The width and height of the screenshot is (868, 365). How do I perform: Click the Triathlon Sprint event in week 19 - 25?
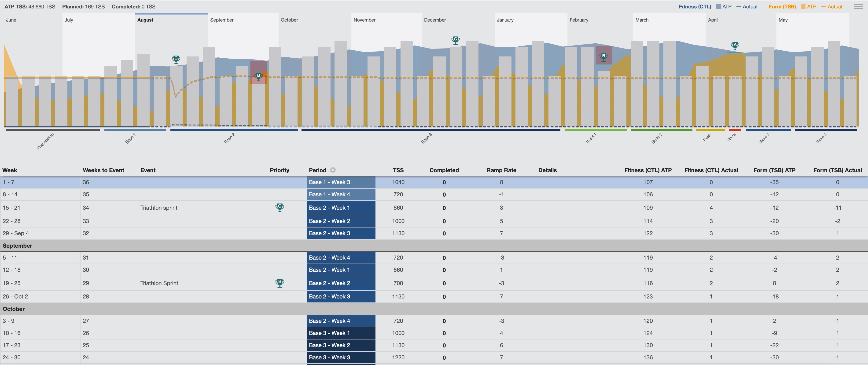[159, 283]
